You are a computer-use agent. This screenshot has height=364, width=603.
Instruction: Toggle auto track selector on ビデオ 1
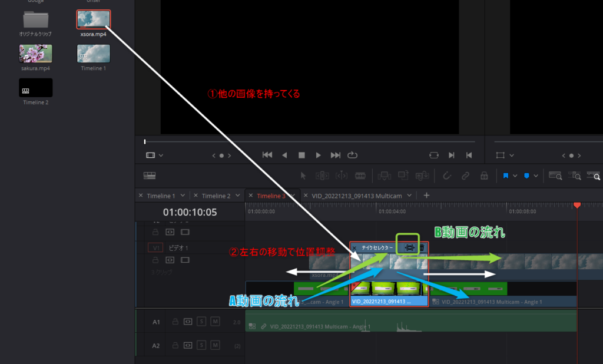(170, 260)
